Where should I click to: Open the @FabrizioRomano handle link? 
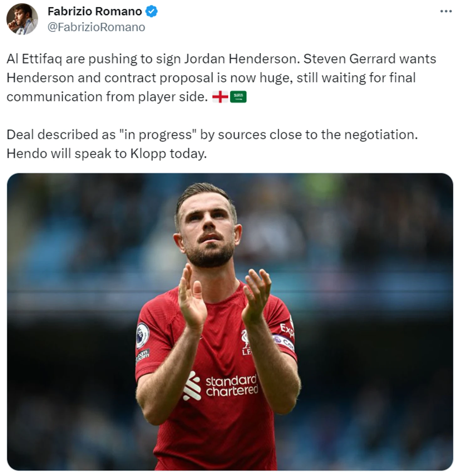(x=96, y=27)
